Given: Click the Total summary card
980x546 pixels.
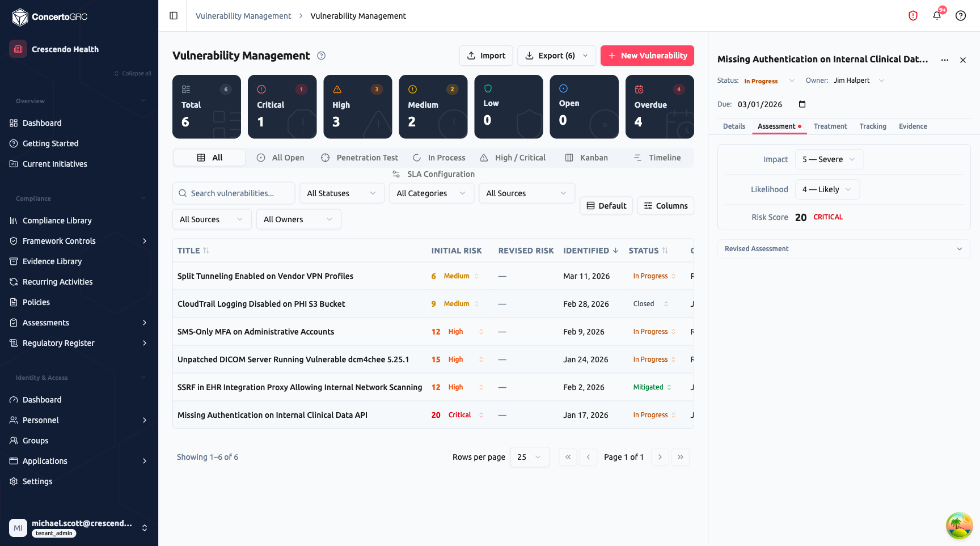Looking at the screenshot, I should pos(206,107).
